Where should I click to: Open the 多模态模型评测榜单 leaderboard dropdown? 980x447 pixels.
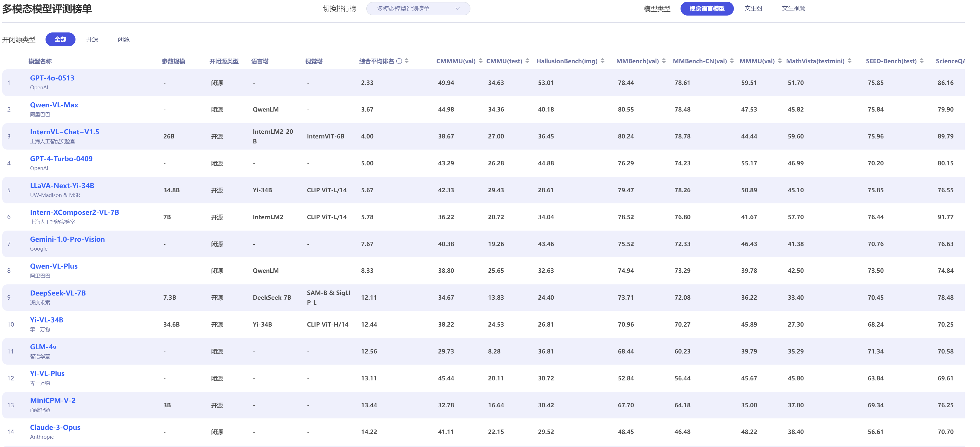[418, 9]
